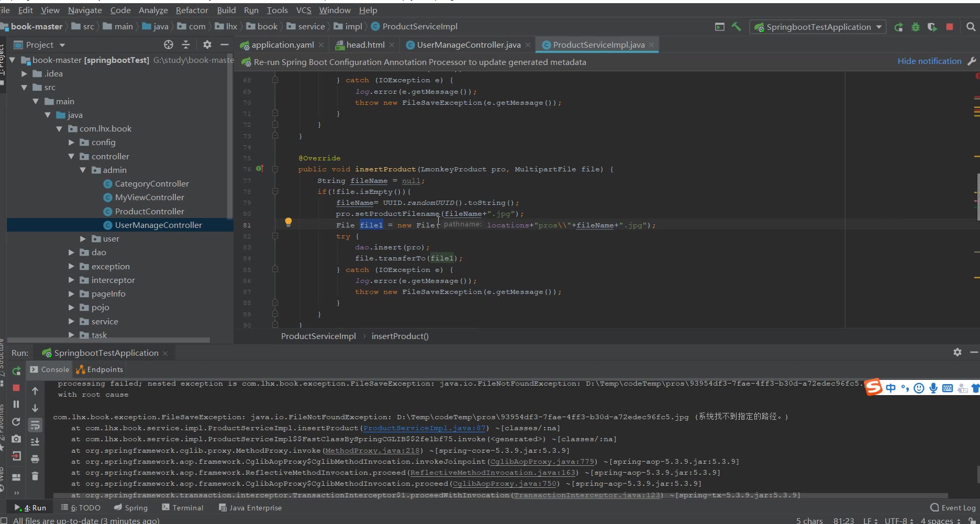Click the locate target icon in Project panel
The image size is (980, 524).
click(168, 45)
